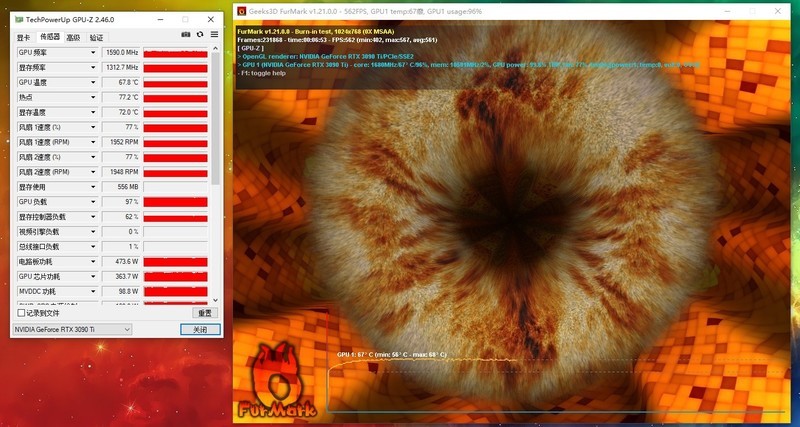Click the 67.8 °C temperature value

(121, 82)
